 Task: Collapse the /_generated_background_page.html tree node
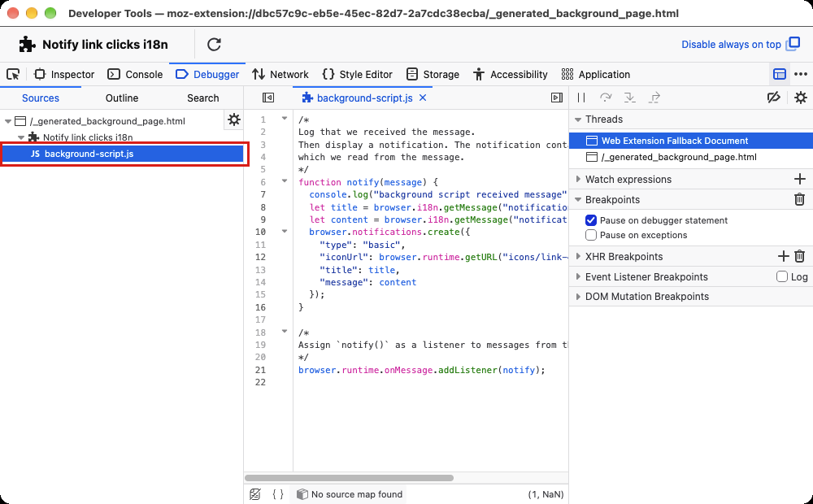8,121
